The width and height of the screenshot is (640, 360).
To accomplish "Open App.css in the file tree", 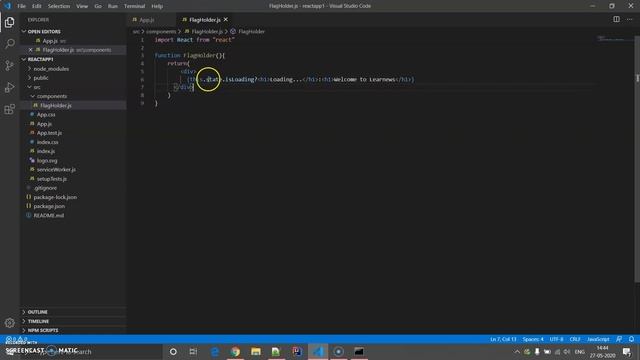I will pyautogui.click(x=73, y=114).
